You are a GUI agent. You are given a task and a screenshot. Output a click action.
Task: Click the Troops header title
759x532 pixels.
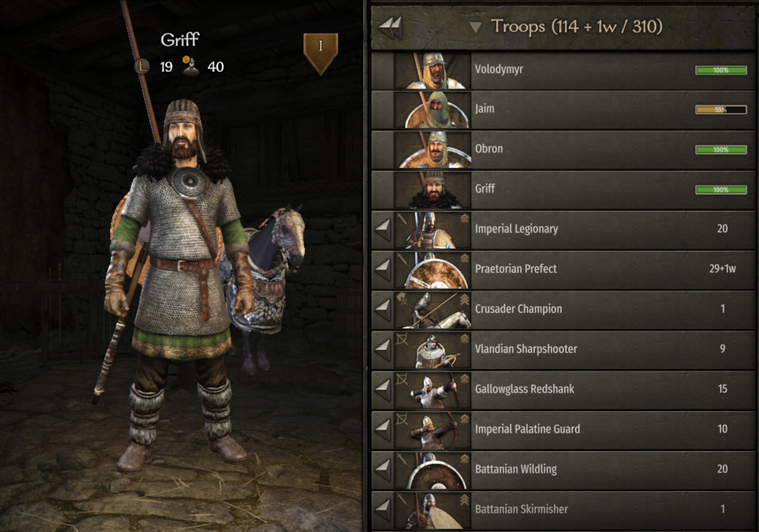(x=577, y=27)
